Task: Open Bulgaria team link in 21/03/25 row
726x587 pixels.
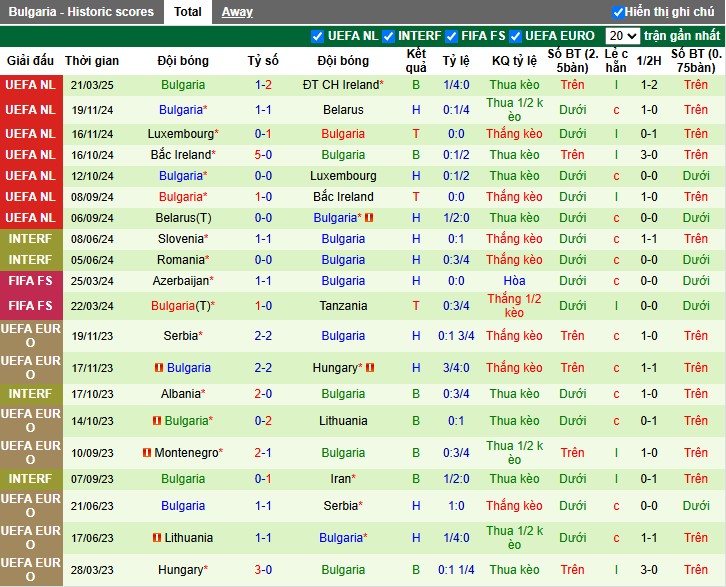Action: pyautogui.click(x=183, y=85)
